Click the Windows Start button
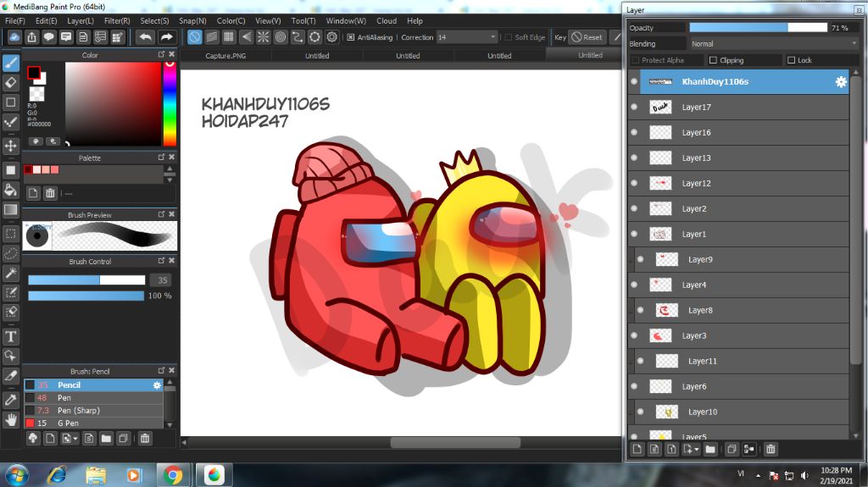Viewport: 868px width, 487px height. [x=18, y=475]
